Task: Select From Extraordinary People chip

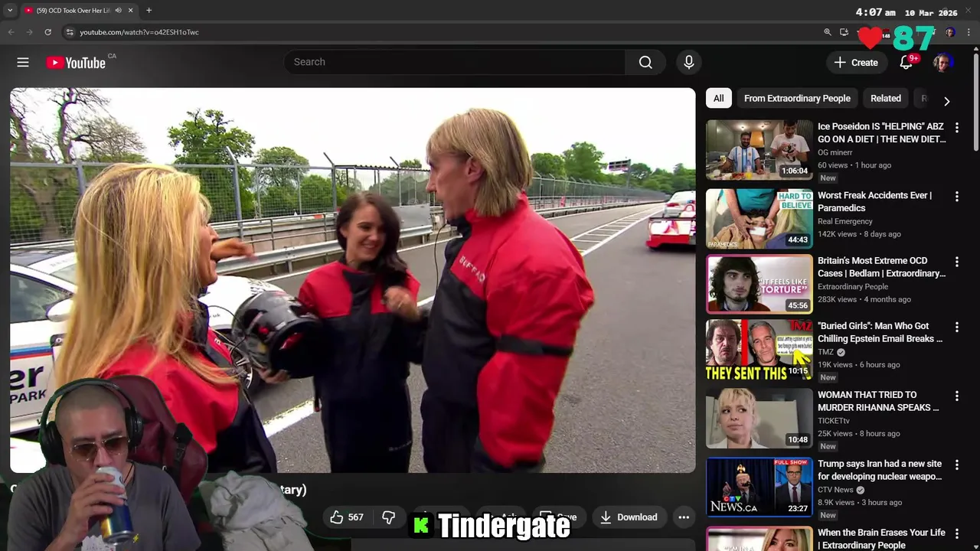Action: click(797, 98)
